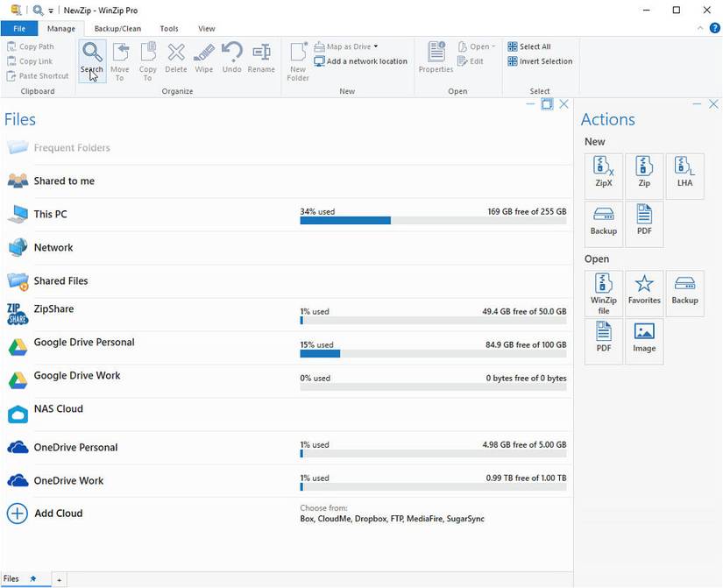Click Add a network location
The width and height of the screenshot is (723, 588).
[x=360, y=61]
